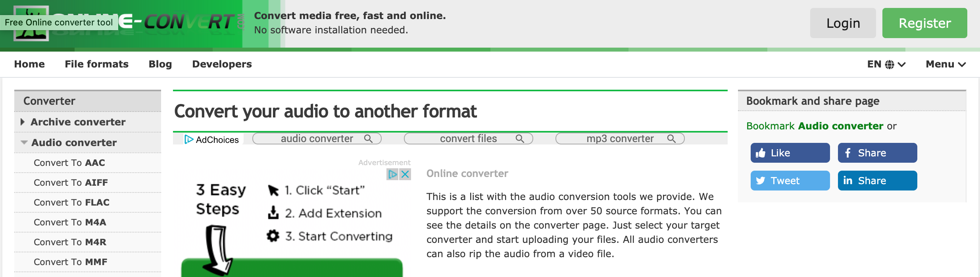Image resolution: width=980 pixels, height=277 pixels.
Task: Click the Facebook Like thumbs-up button
Action: click(790, 153)
